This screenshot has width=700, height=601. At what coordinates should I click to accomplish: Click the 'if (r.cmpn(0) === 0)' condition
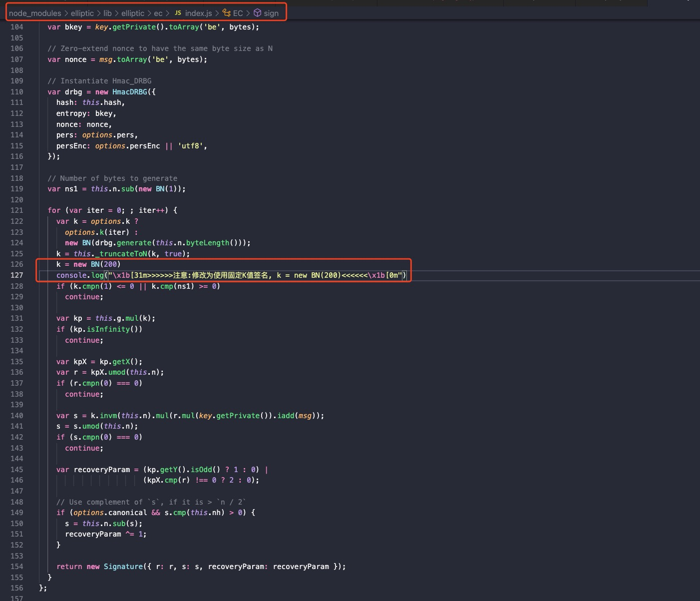[99, 383]
